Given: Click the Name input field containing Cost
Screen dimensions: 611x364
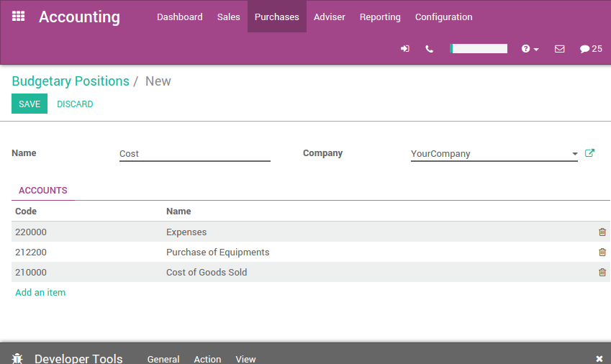Looking at the screenshot, I should point(194,154).
